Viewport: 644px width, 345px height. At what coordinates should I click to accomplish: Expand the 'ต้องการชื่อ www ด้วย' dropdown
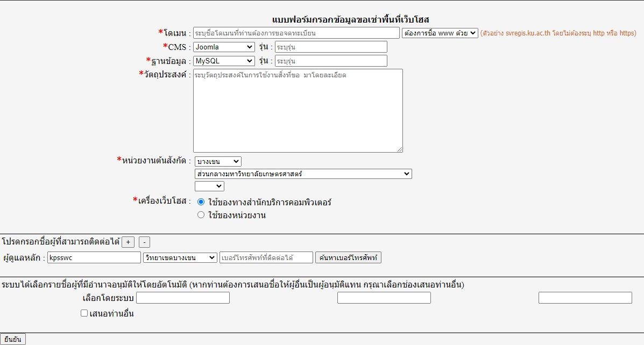tap(440, 33)
